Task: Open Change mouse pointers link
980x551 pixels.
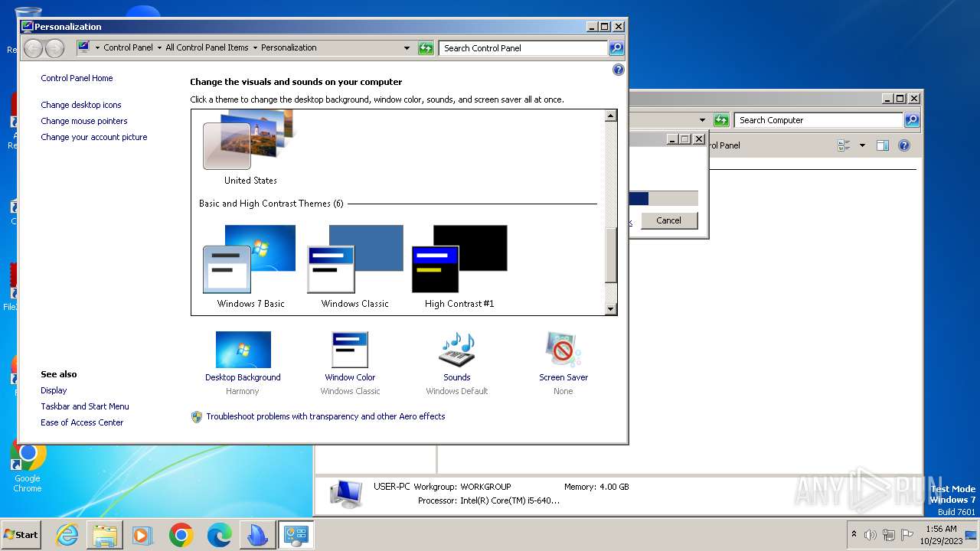Action: [84, 121]
